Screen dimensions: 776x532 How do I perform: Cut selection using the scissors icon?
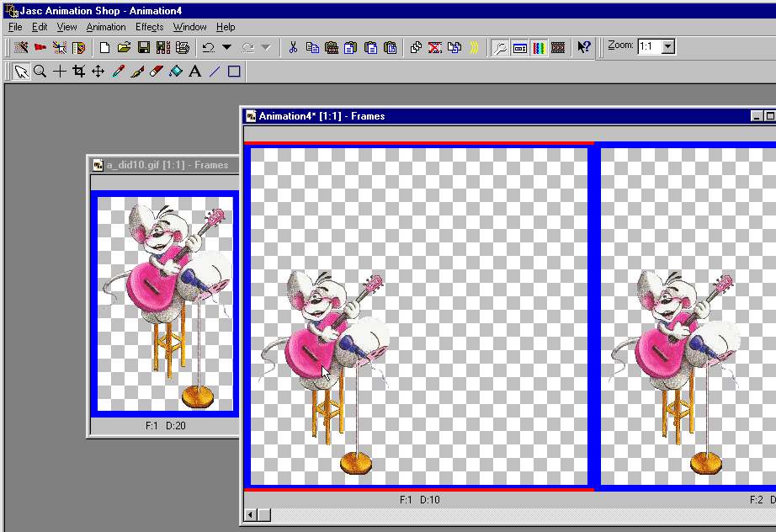(293, 47)
